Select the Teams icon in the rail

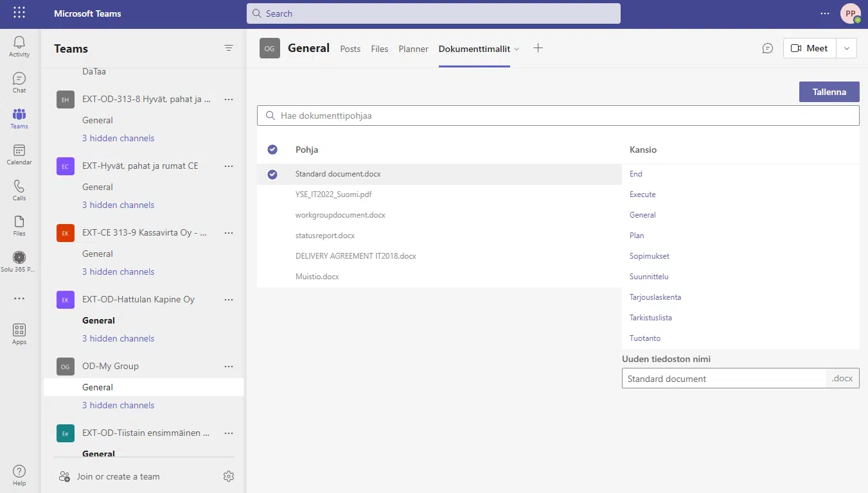click(19, 118)
